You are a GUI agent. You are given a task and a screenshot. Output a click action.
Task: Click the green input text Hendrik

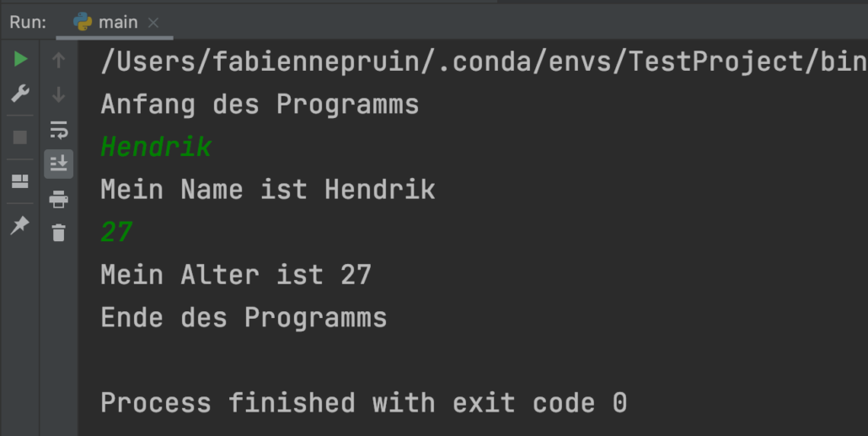point(156,147)
